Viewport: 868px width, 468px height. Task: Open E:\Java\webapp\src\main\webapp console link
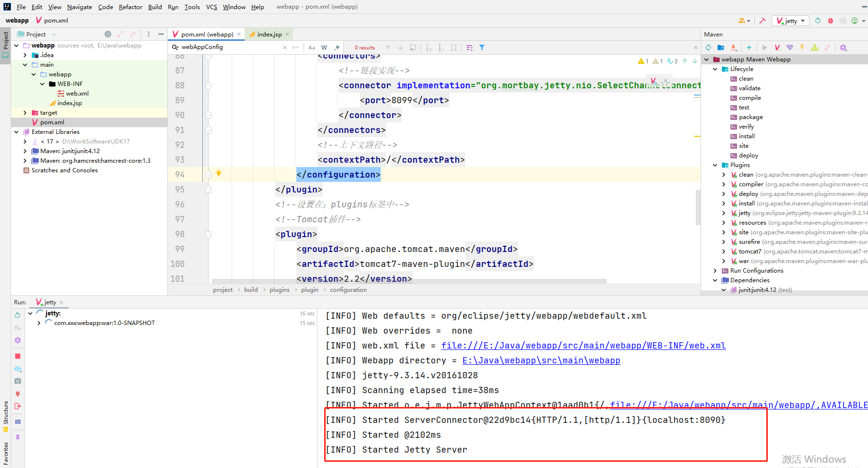pos(541,360)
